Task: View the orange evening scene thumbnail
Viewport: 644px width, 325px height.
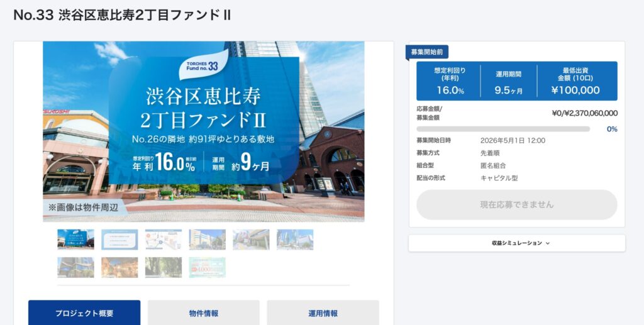Action: tap(119, 267)
